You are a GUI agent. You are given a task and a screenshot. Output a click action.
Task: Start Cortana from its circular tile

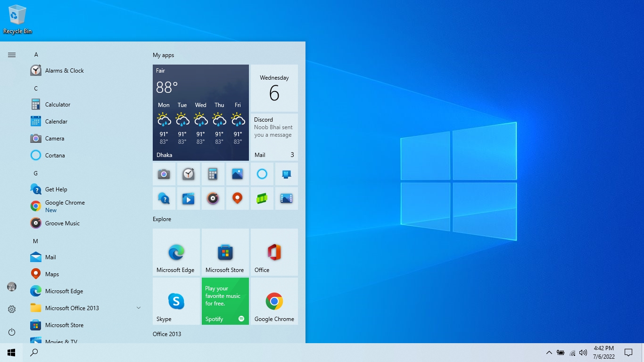[262, 174]
